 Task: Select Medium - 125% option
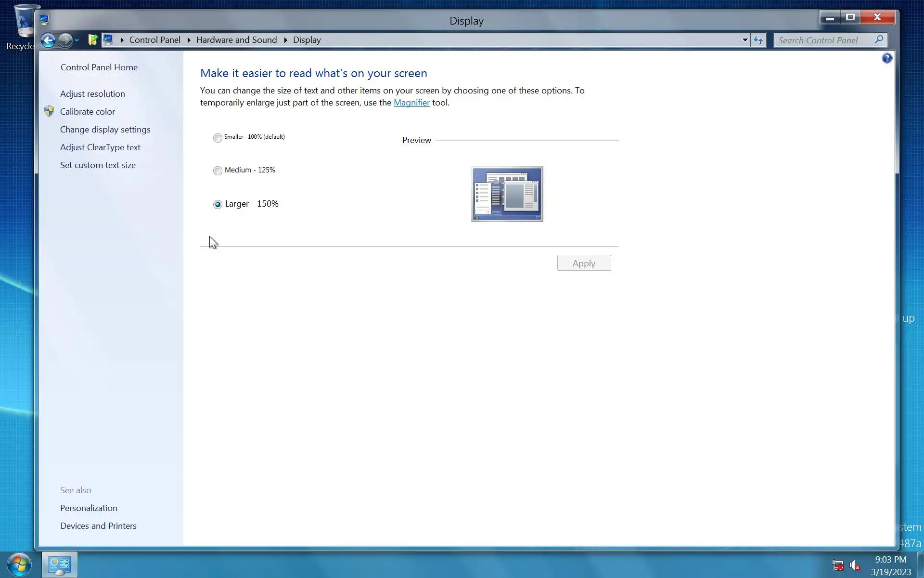click(x=218, y=171)
